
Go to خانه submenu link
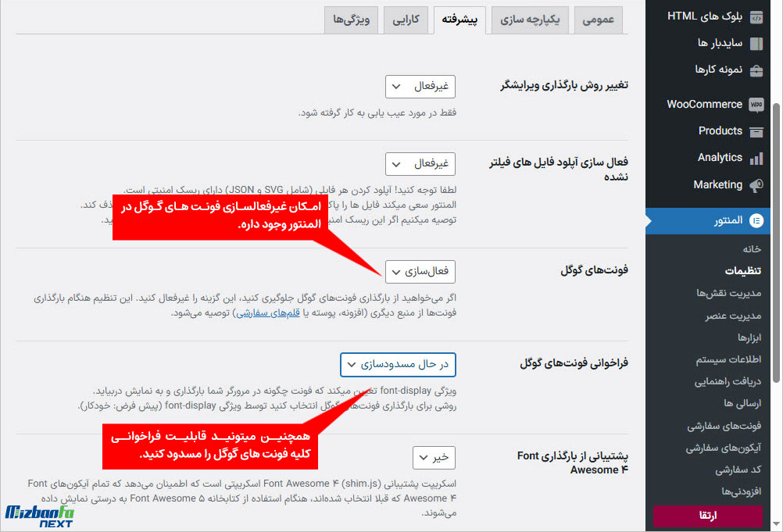(x=752, y=249)
